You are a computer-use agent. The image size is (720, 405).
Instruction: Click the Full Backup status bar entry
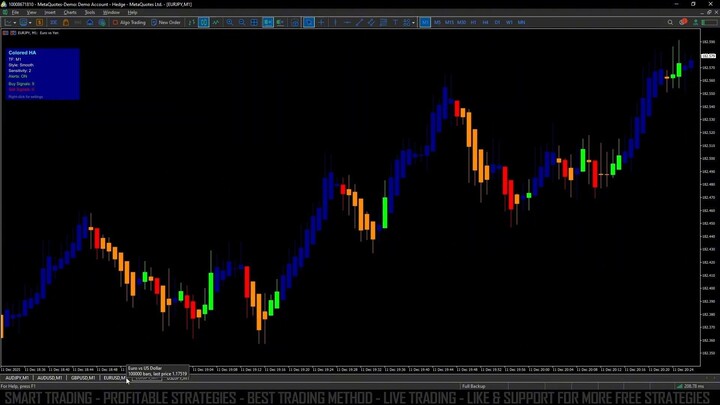[473, 386]
